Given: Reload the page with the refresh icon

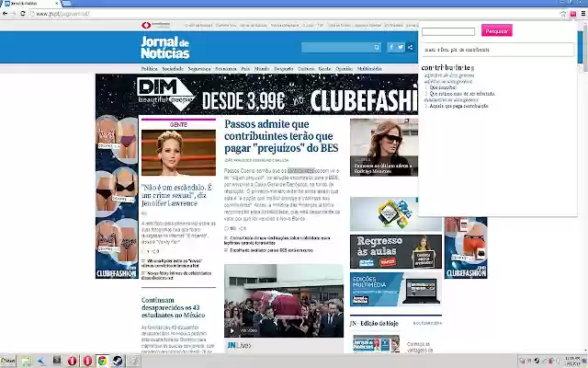Looking at the screenshot, I should (x=22, y=14).
